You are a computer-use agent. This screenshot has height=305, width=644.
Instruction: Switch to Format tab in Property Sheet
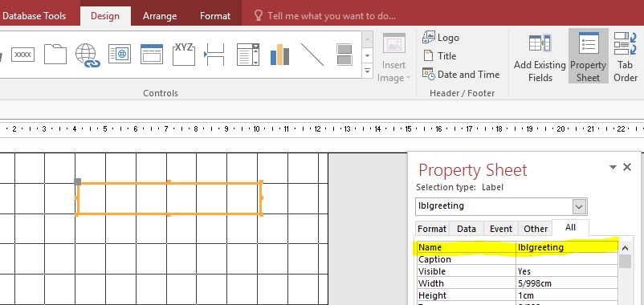point(432,229)
